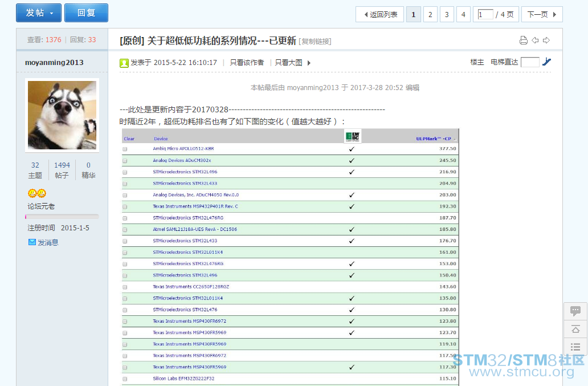Click 发消息 send message link
This screenshot has width=588, height=386.
[48, 243]
